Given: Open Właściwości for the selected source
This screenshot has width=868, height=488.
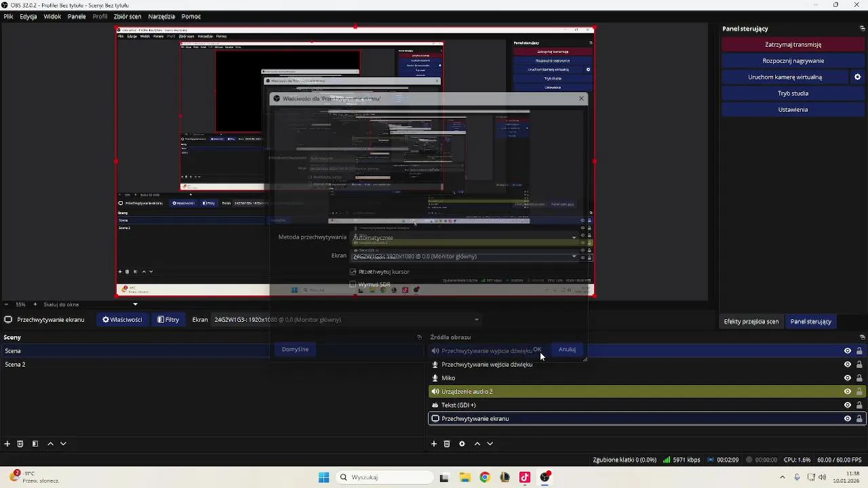Looking at the screenshot, I should coord(122,320).
